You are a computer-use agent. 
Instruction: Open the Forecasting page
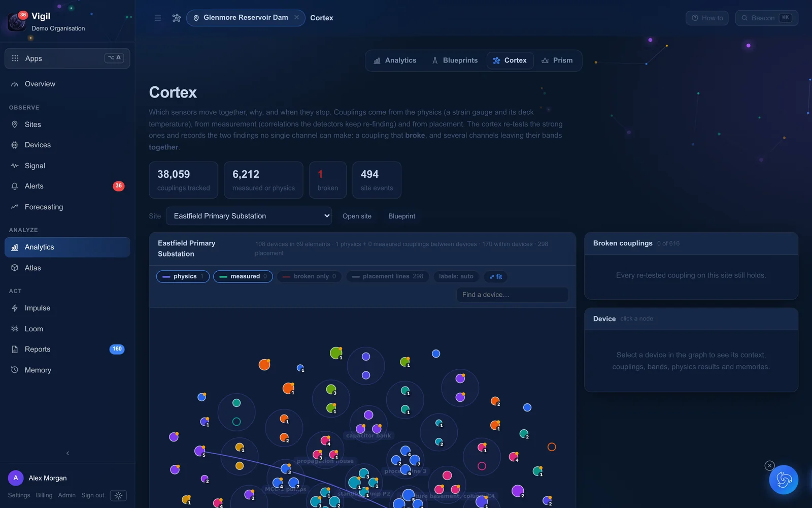67,207
